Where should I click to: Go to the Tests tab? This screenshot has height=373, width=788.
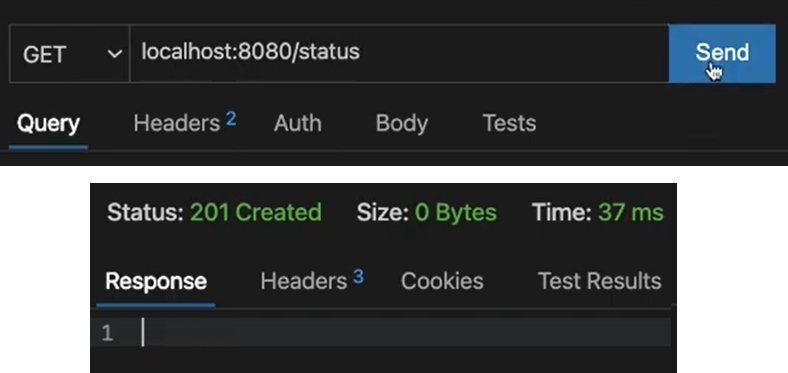(509, 124)
